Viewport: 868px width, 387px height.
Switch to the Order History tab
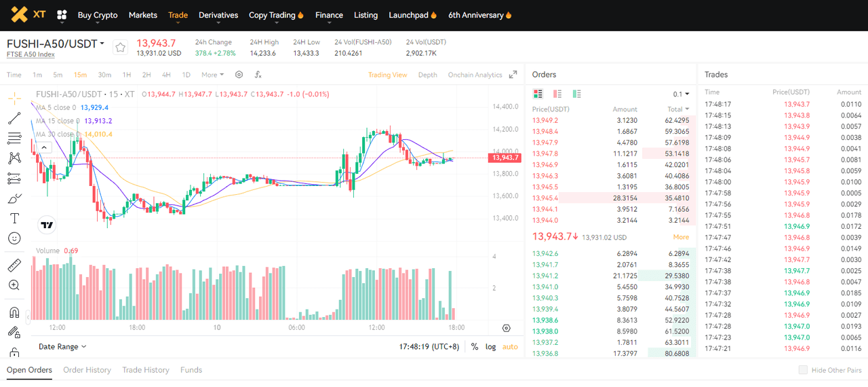pos(87,370)
